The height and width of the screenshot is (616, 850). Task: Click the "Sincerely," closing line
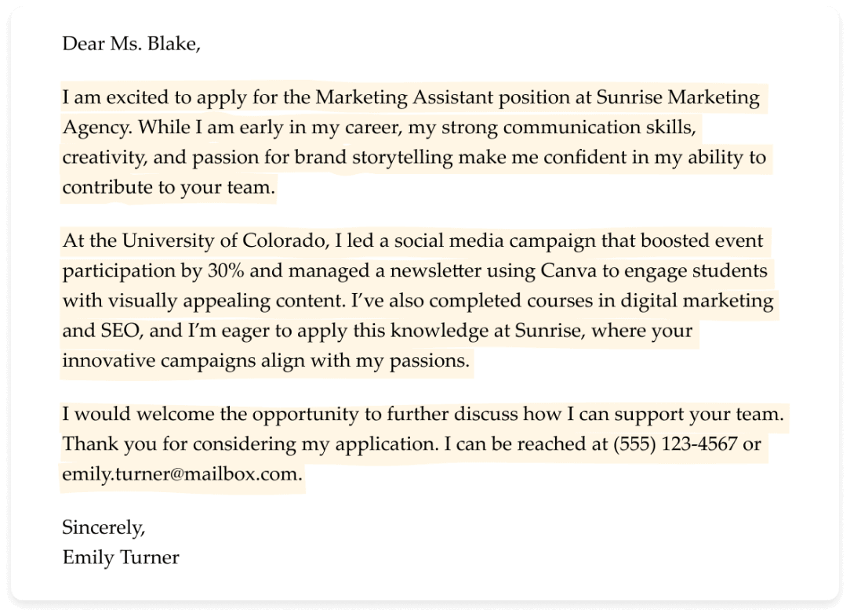click(104, 527)
